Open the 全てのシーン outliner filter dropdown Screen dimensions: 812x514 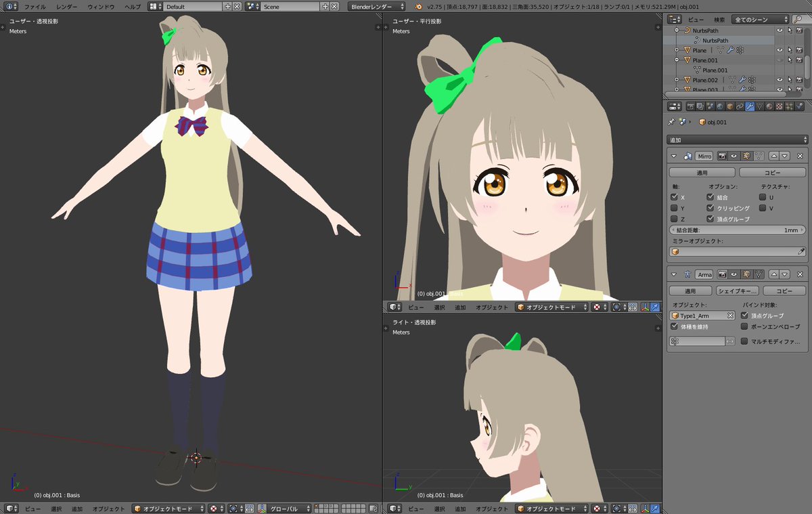[x=760, y=20]
